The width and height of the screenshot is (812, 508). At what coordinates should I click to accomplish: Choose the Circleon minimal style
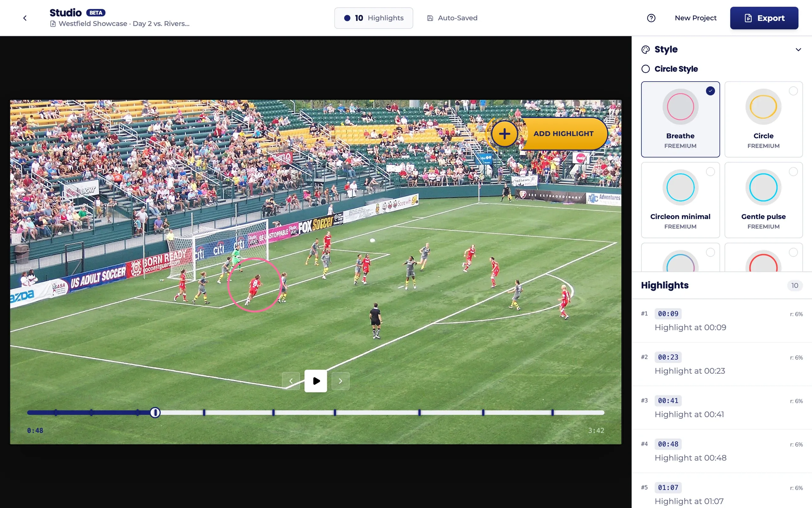680,200
